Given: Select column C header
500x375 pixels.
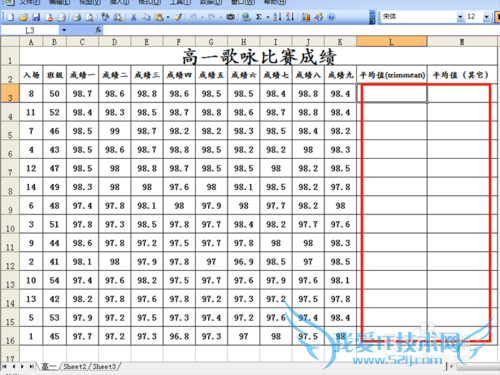Looking at the screenshot, I should [82, 42].
